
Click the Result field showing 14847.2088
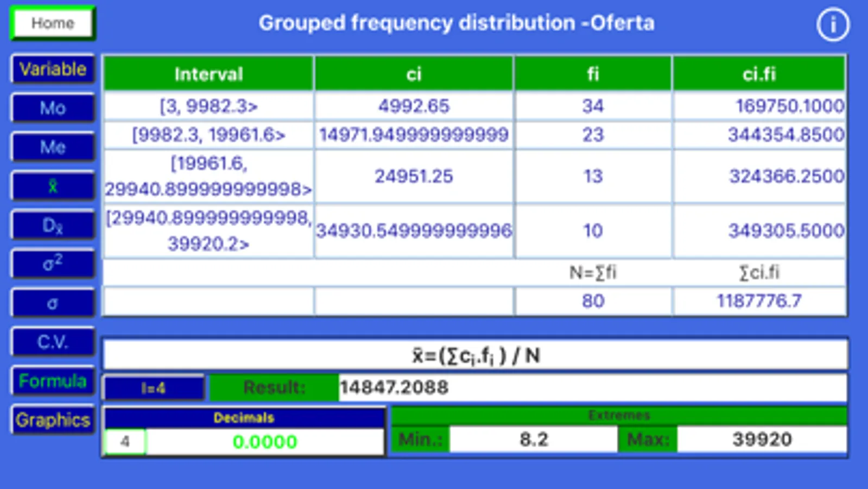592,387
